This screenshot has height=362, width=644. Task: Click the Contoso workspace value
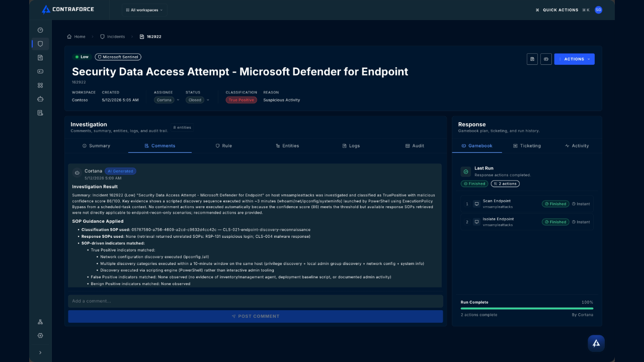[80, 100]
